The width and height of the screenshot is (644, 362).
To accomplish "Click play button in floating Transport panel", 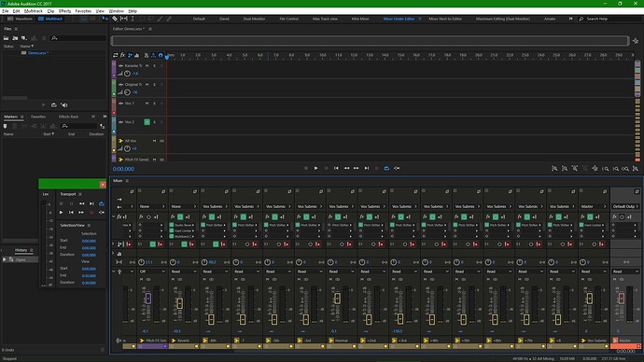I will point(62,212).
